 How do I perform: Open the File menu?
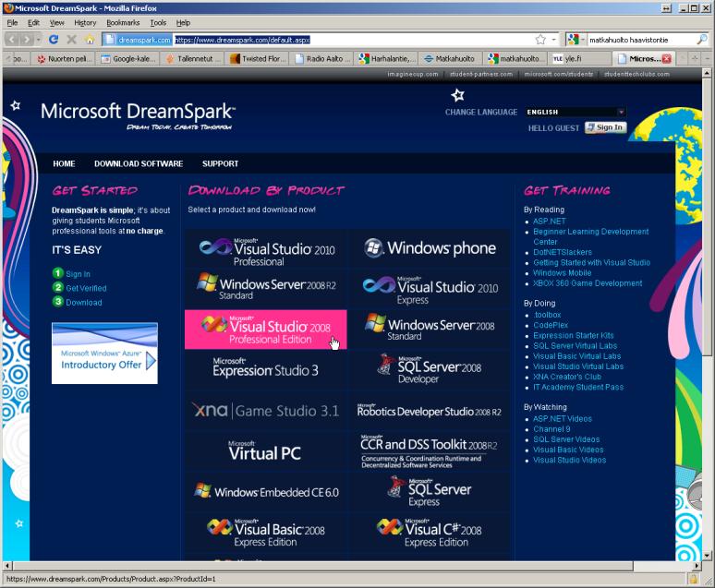click(12, 22)
